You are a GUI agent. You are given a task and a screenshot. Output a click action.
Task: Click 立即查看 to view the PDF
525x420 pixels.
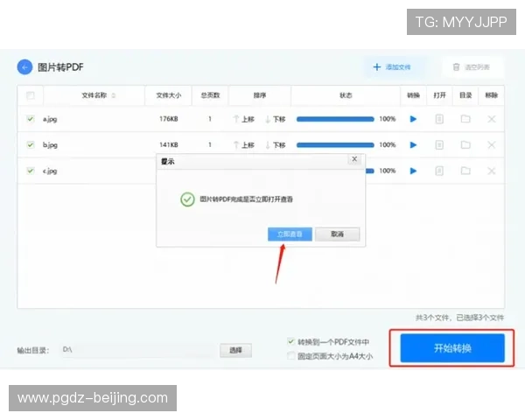click(290, 234)
